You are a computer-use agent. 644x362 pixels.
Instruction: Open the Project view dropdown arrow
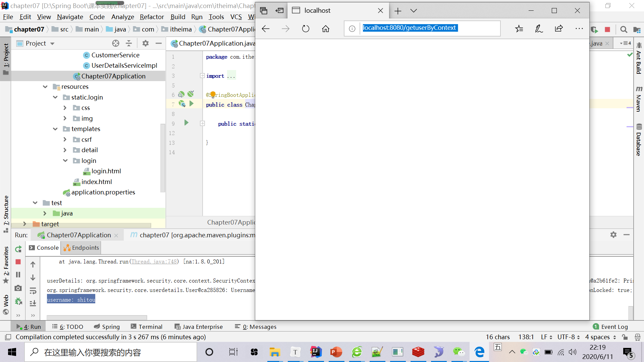52,44
